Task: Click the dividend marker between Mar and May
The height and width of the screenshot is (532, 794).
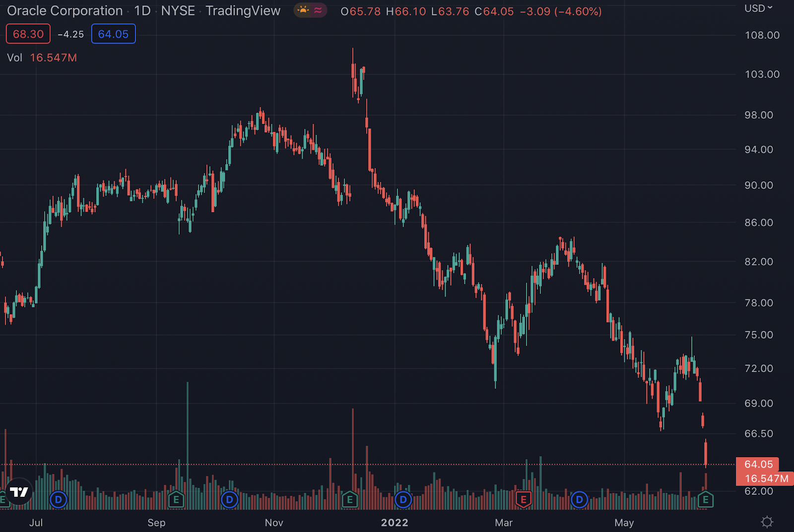Action: pos(579,499)
